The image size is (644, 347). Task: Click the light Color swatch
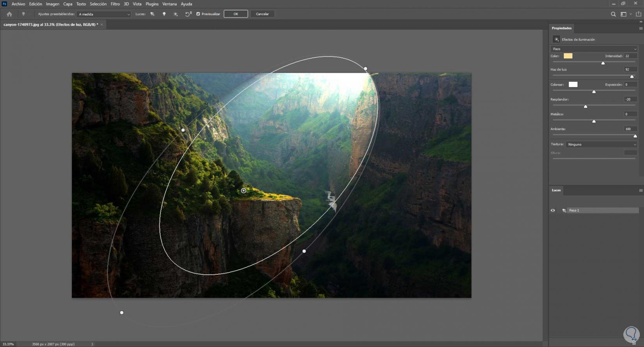(568, 56)
